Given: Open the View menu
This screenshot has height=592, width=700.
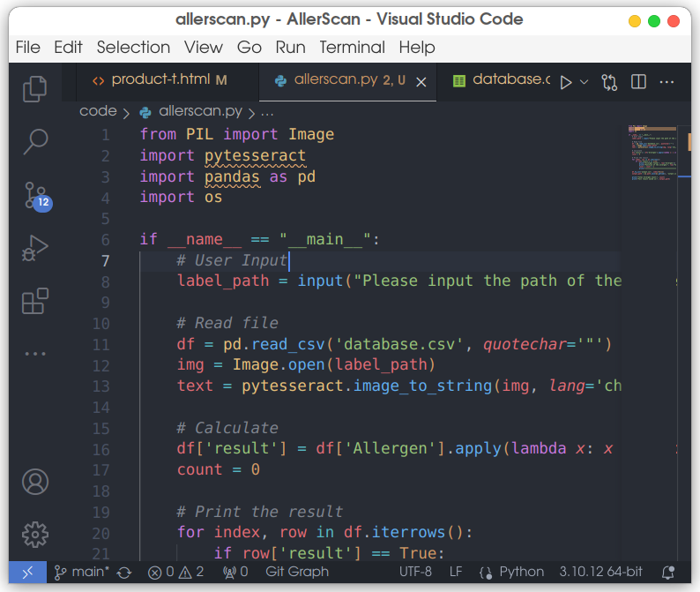Looking at the screenshot, I should (204, 48).
